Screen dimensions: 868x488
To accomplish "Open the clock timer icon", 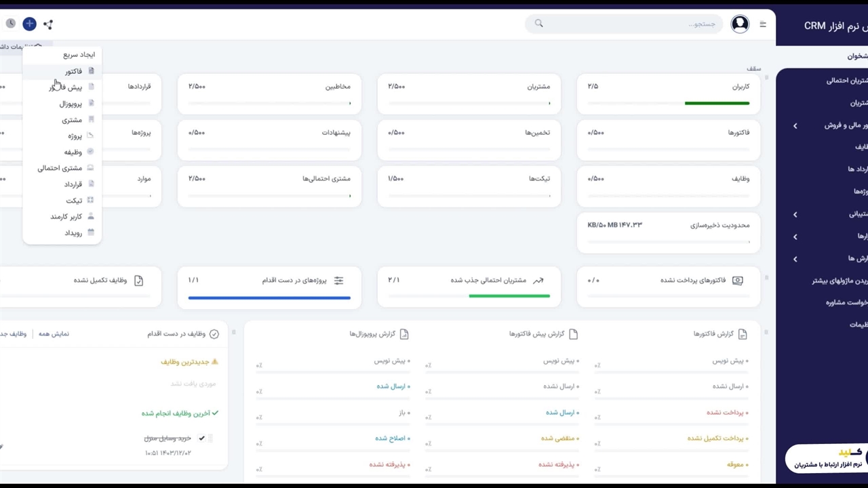I will tap(11, 24).
